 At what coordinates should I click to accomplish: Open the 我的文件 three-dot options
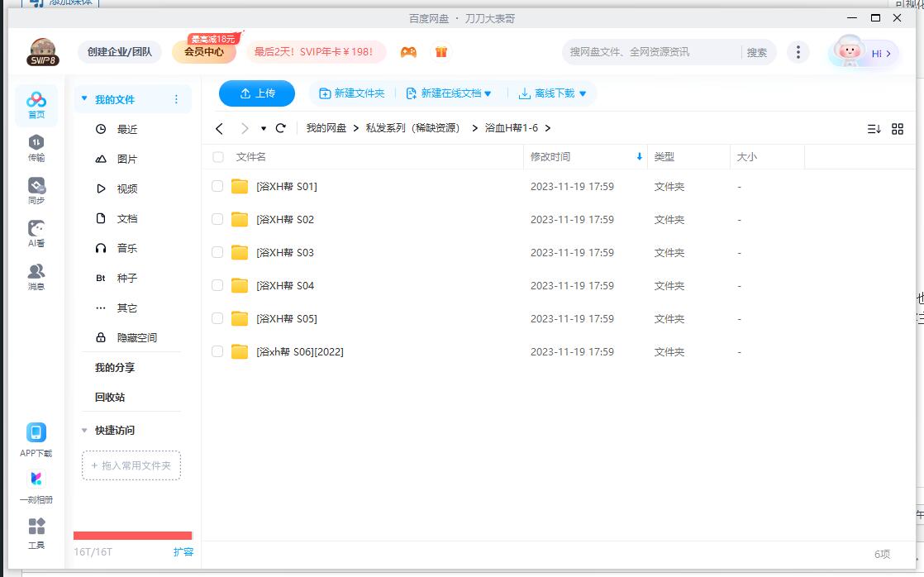176,99
